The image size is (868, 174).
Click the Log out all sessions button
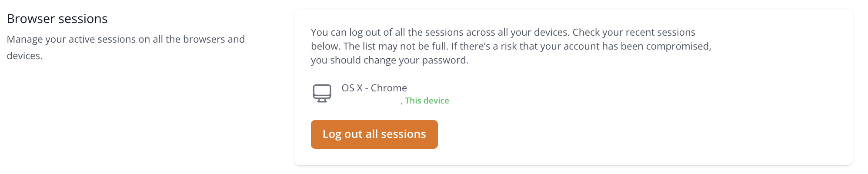pos(374,134)
